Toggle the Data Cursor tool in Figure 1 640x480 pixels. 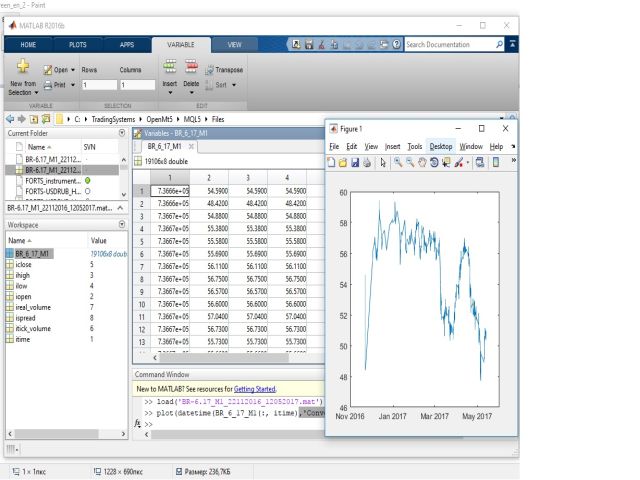[446, 162]
